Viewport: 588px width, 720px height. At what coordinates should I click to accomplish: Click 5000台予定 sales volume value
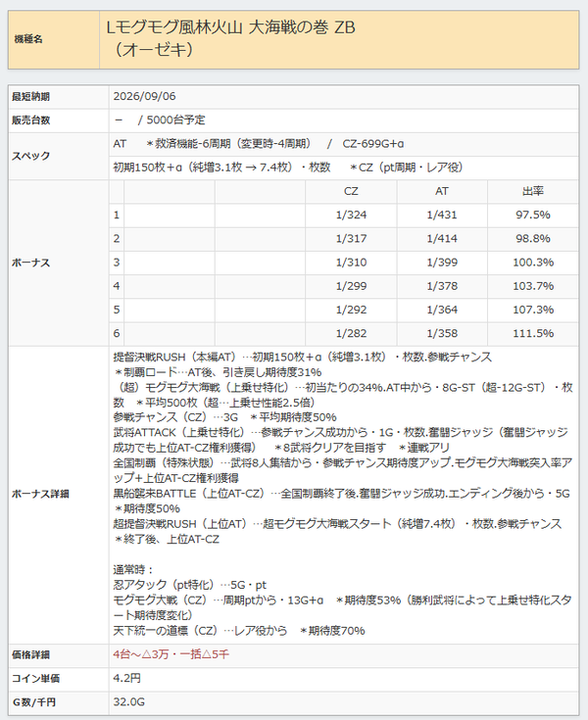[x=175, y=120]
